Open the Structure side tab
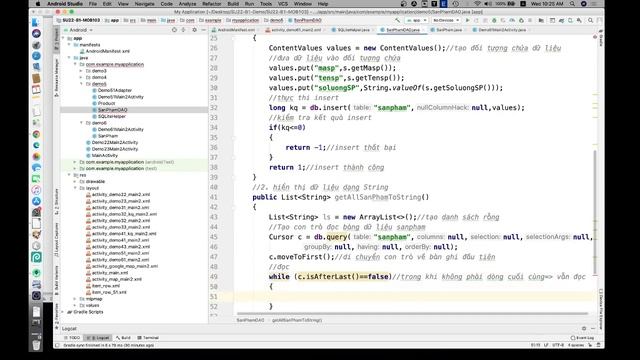Screen dimensions: 640x360 [56, 202]
